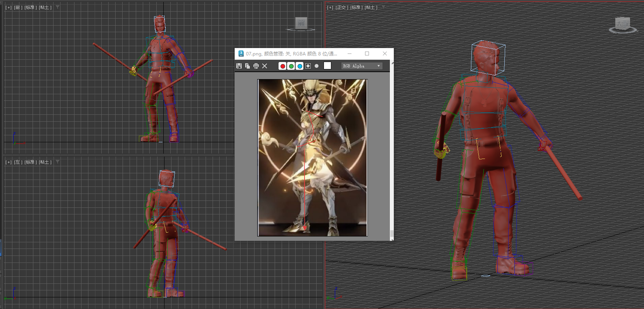The height and width of the screenshot is (309, 644).
Task: Enable the alpha channel display button
Action: pos(308,66)
